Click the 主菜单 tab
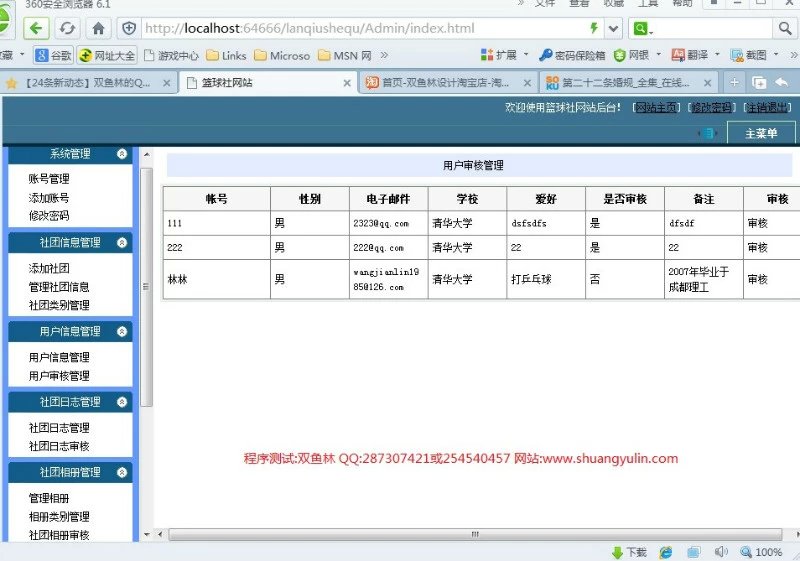The image size is (800, 561). [761, 134]
